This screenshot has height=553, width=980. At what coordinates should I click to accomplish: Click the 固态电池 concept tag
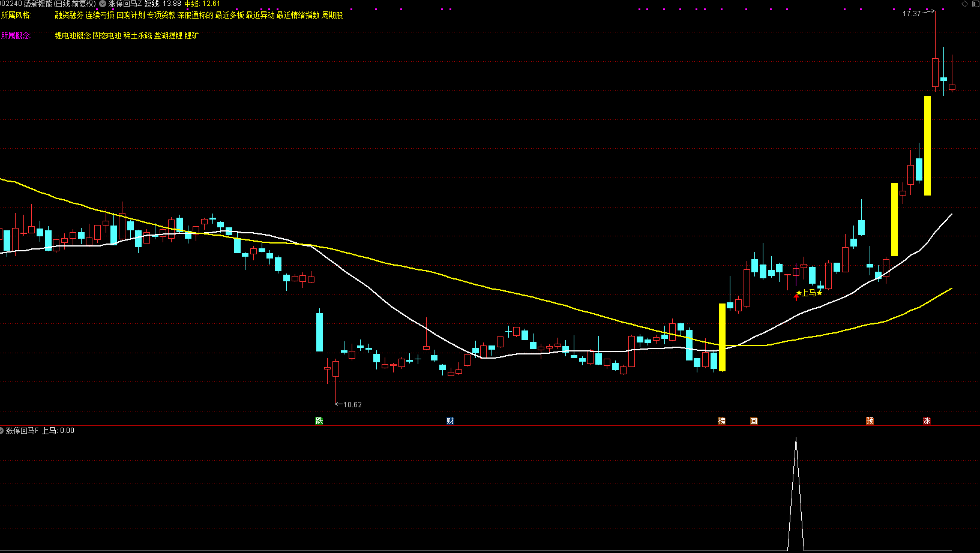(107, 35)
